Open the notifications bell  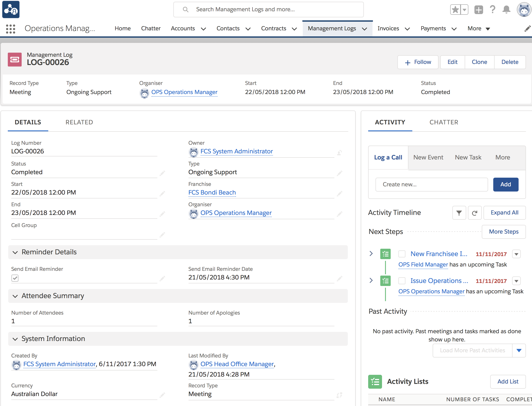coord(506,10)
